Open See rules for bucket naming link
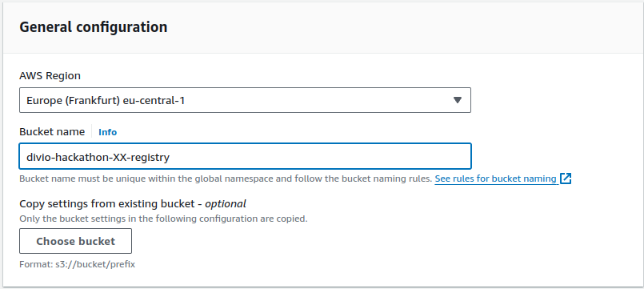The height and width of the screenshot is (289, 644). tap(496, 179)
